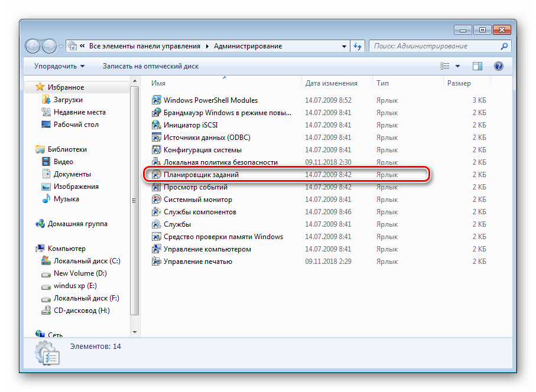The height and width of the screenshot is (392, 536).
Task: Click the Средство проверки памяти Windows icon
Action: pos(156,237)
